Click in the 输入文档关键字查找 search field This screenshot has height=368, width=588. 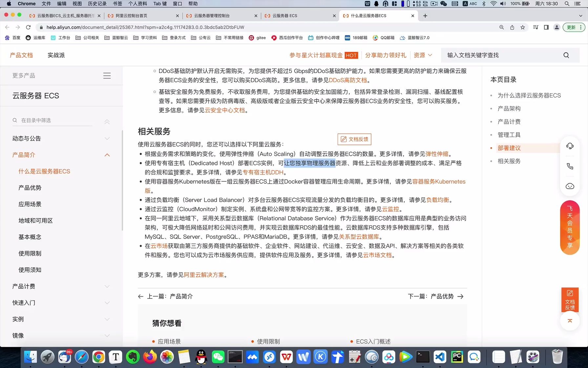(502, 55)
